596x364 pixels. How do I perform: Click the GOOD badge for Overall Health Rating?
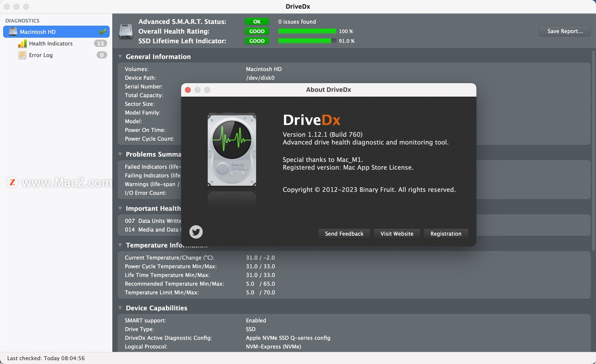point(257,31)
